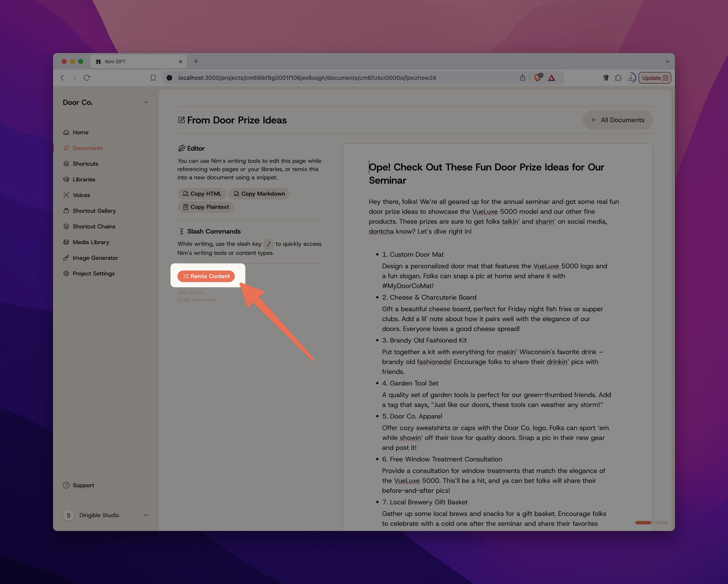Expand the Dirigible Studio account menu
Image resolution: width=728 pixels, height=584 pixels.
pos(146,515)
